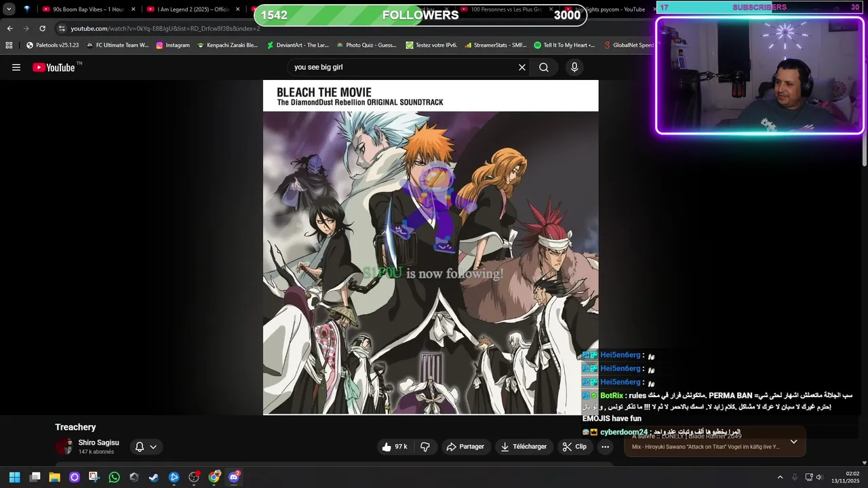Click the tray volume speaker icon
868x488 pixels.
pyautogui.click(x=820, y=477)
